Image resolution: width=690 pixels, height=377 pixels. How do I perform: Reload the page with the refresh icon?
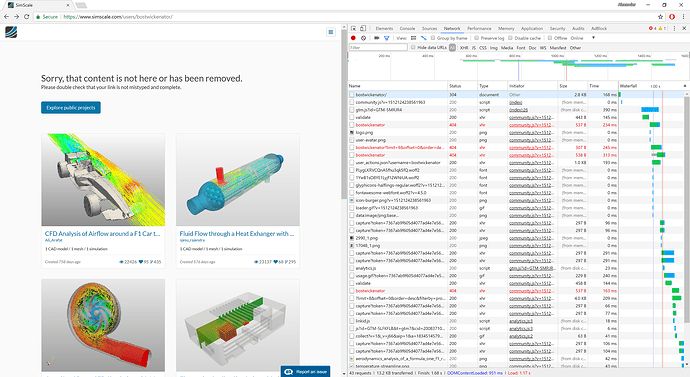coord(26,17)
